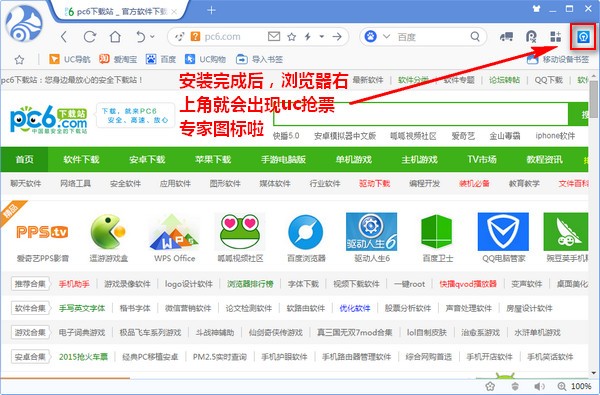The height and width of the screenshot is (395, 600).
Task: Open the 手机助手 link
Action: (74, 284)
